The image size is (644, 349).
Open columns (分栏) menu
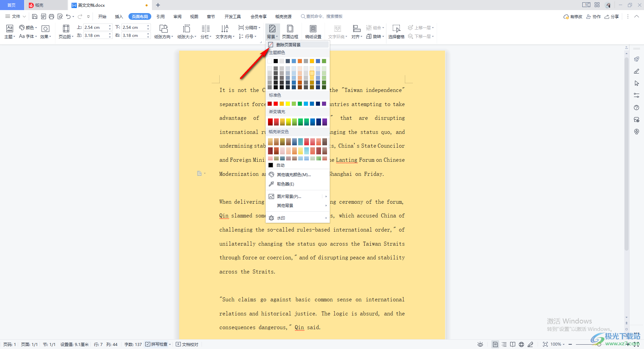pos(206,32)
